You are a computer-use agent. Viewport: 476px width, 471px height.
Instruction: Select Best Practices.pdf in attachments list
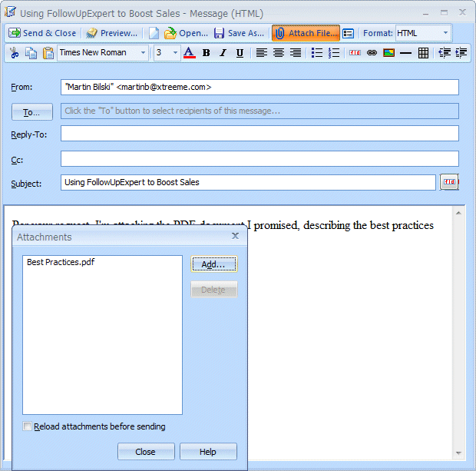(61, 262)
